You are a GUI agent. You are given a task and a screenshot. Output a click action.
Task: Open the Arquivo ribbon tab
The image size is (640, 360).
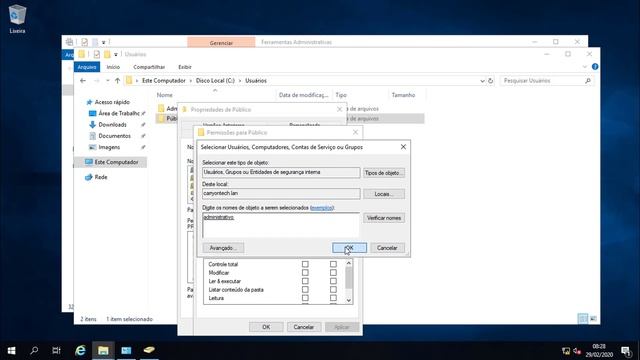pyautogui.click(x=87, y=67)
